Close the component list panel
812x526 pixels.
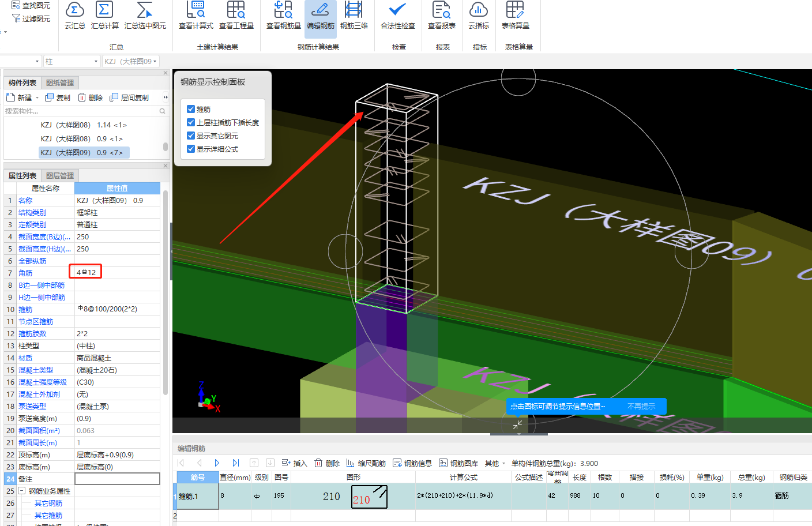[x=166, y=73]
